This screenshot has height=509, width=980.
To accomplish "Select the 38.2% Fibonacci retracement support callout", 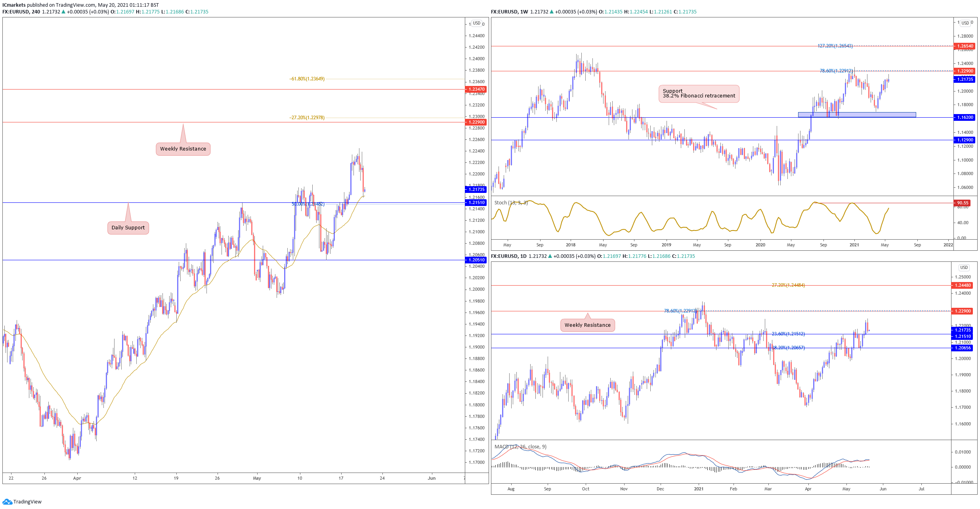I will 699,93.
